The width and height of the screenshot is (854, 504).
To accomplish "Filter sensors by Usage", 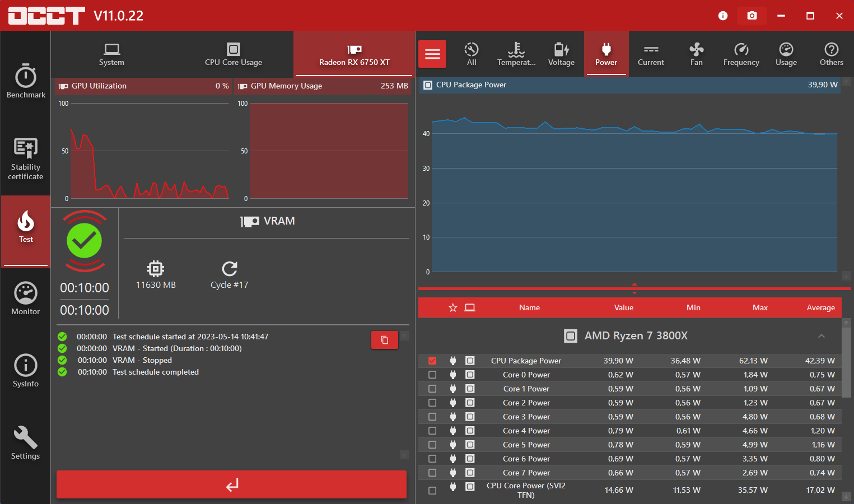I will (786, 54).
